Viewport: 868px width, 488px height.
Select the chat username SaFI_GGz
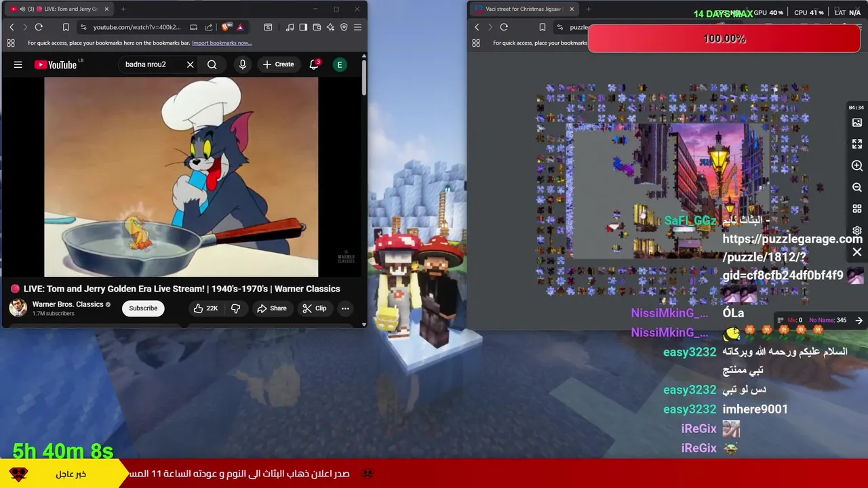coord(690,221)
